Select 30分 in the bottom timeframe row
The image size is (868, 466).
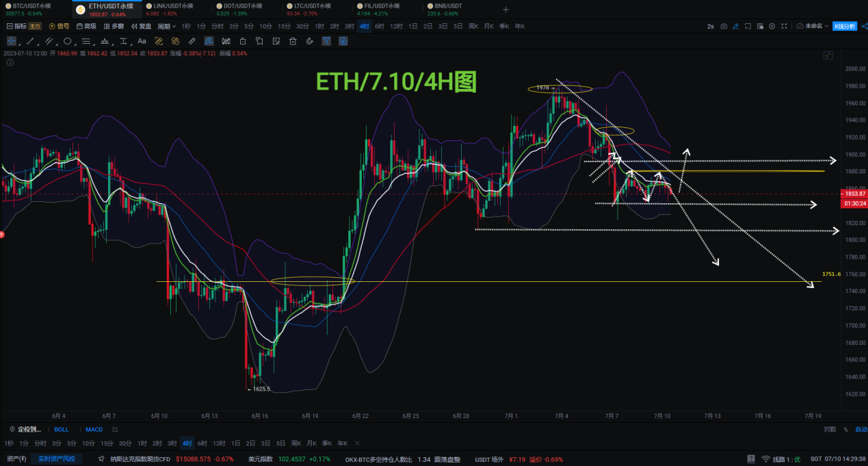coord(125,443)
